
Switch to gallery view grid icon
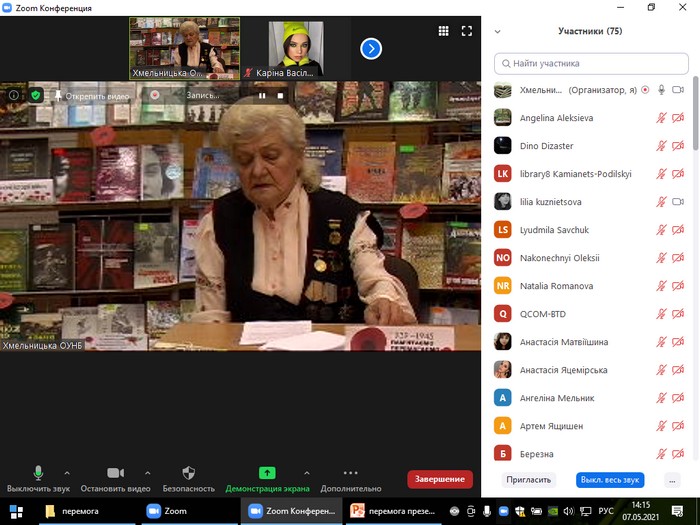click(x=443, y=31)
